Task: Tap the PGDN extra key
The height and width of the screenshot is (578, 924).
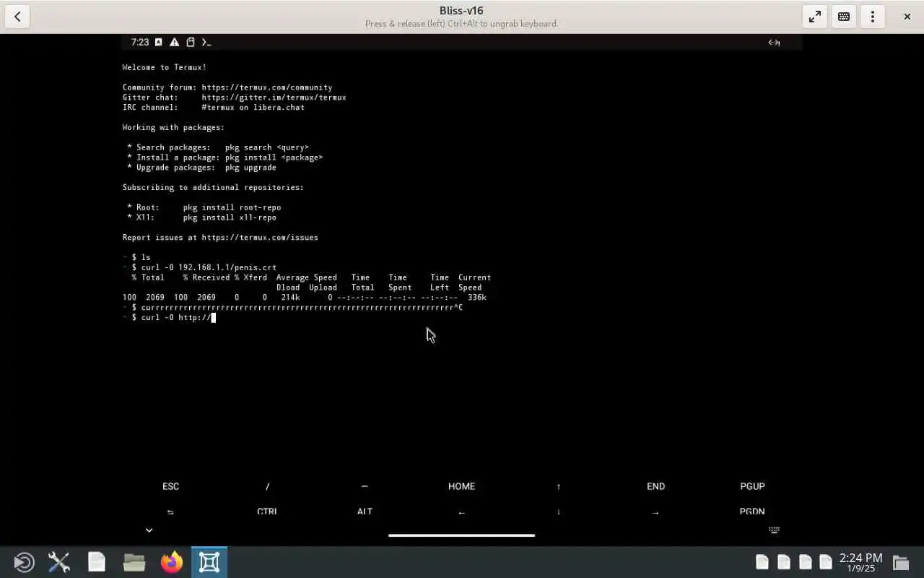Action: point(752,512)
